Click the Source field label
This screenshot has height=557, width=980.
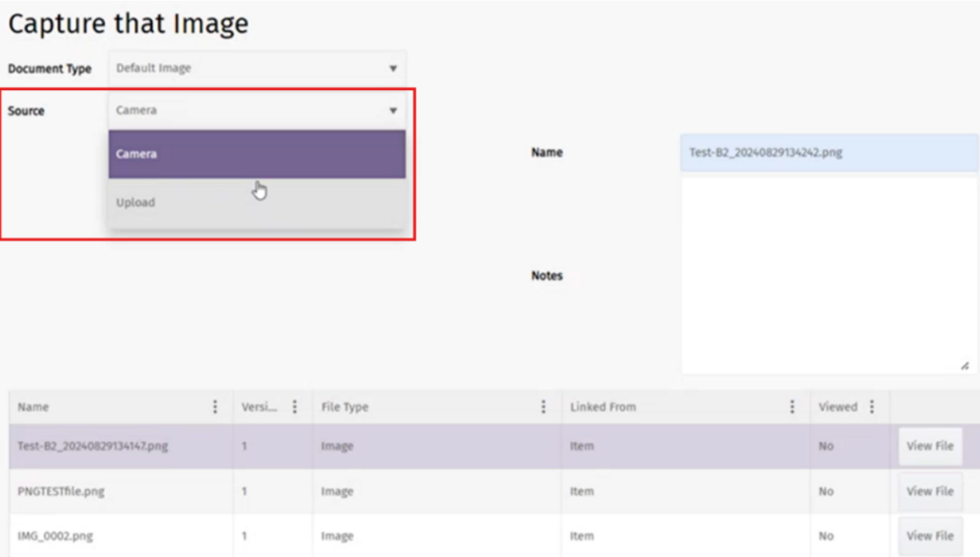click(26, 111)
